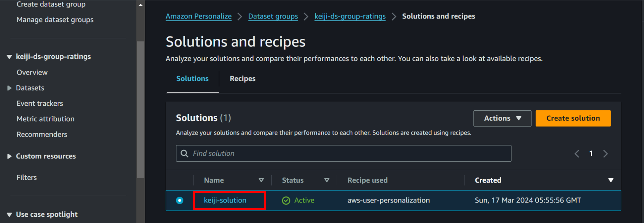Open Dataset groups breadcrumb link

point(273,16)
